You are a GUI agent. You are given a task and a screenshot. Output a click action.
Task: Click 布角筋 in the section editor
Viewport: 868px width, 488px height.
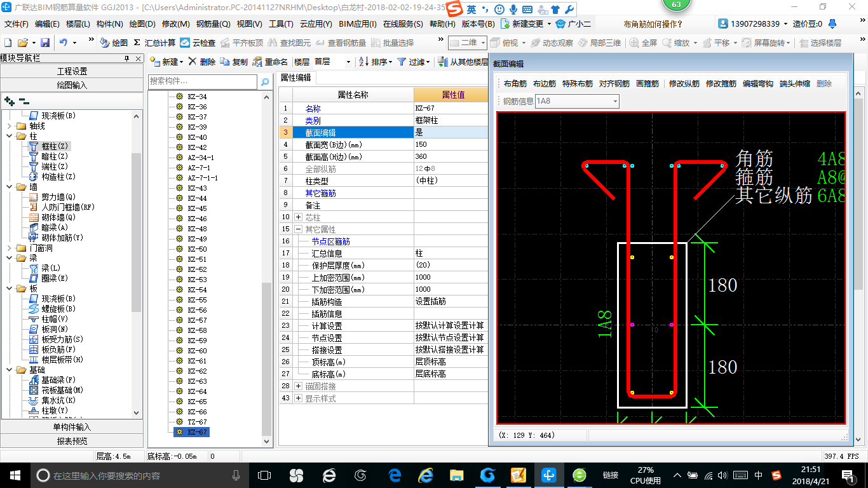tap(515, 84)
